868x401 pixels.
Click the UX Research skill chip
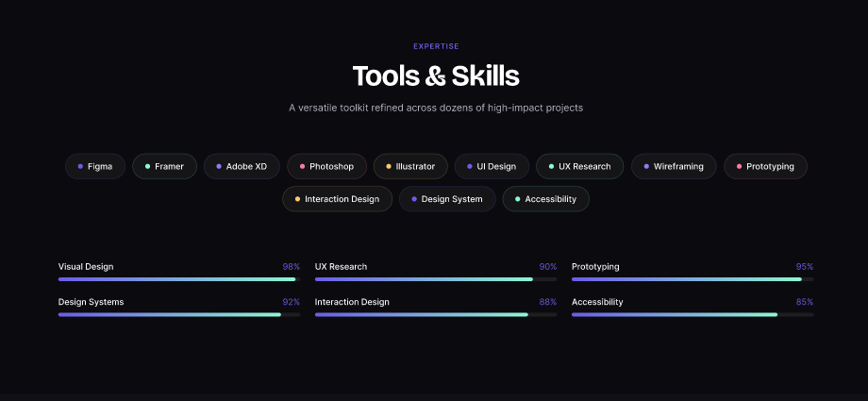(x=579, y=166)
